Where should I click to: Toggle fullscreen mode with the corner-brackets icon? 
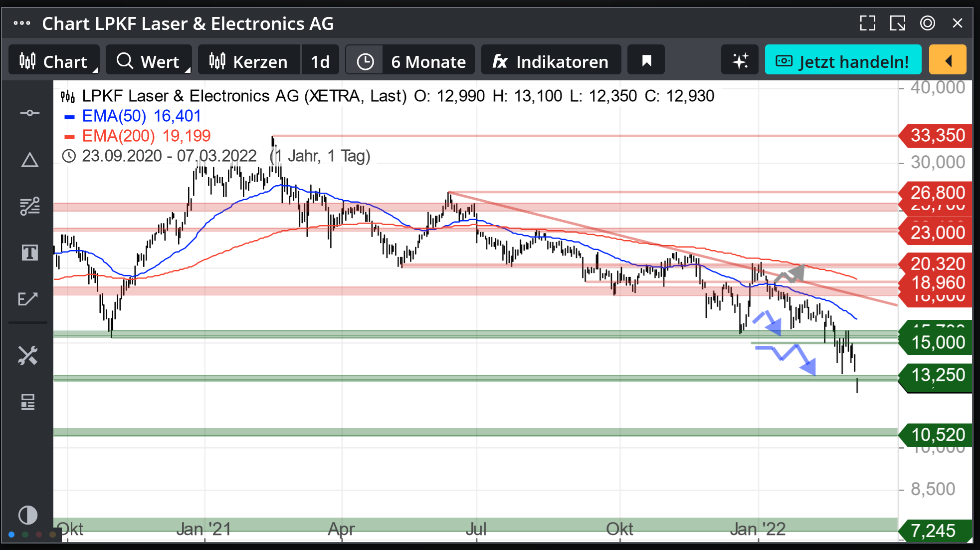[867, 23]
